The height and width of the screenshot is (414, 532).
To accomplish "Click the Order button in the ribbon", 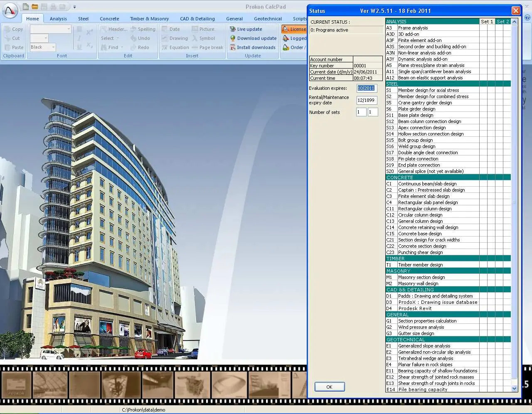I will pos(294,47).
